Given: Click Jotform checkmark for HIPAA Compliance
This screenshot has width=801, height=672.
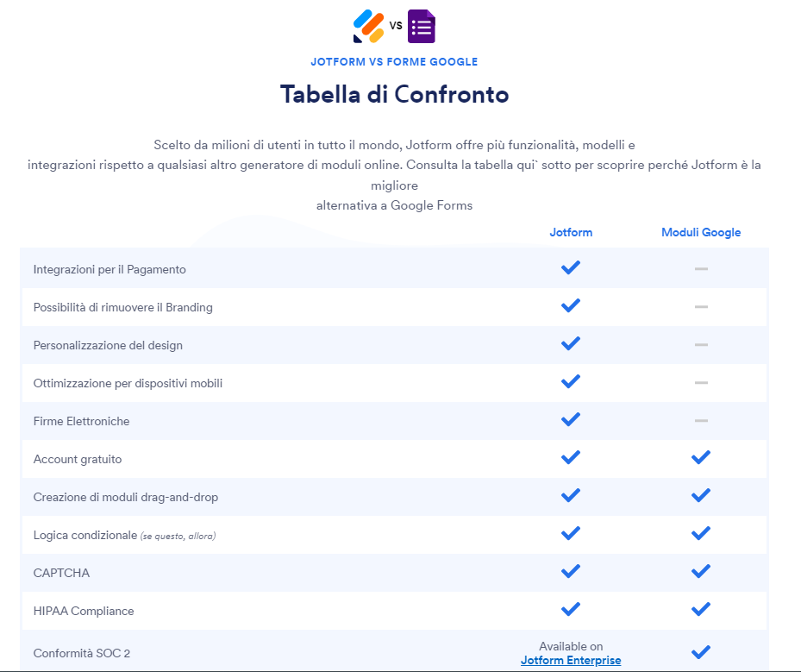Looking at the screenshot, I should (x=571, y=609).
